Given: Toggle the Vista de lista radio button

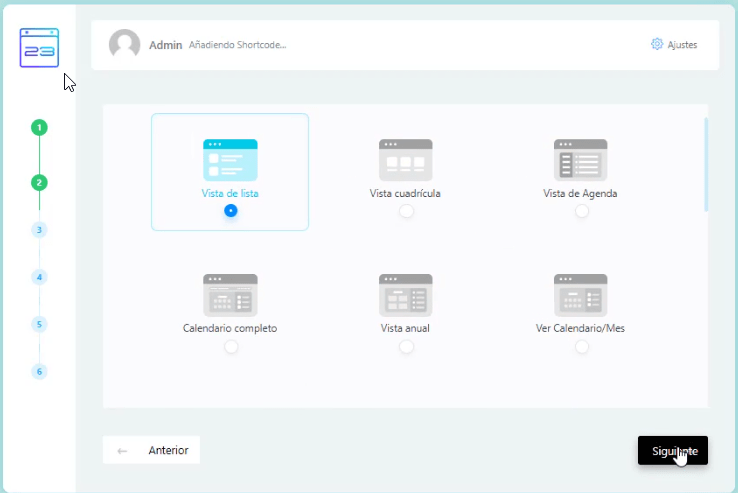Looking at the screenshot, I should pos(231,211).
